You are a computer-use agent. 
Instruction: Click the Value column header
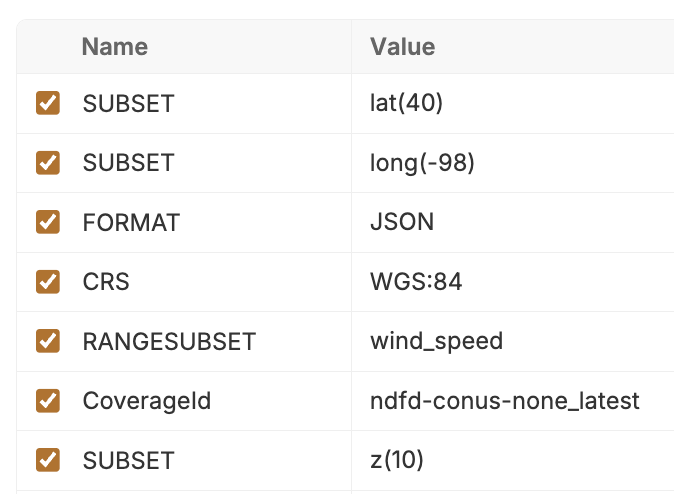[x=403, y=46]
